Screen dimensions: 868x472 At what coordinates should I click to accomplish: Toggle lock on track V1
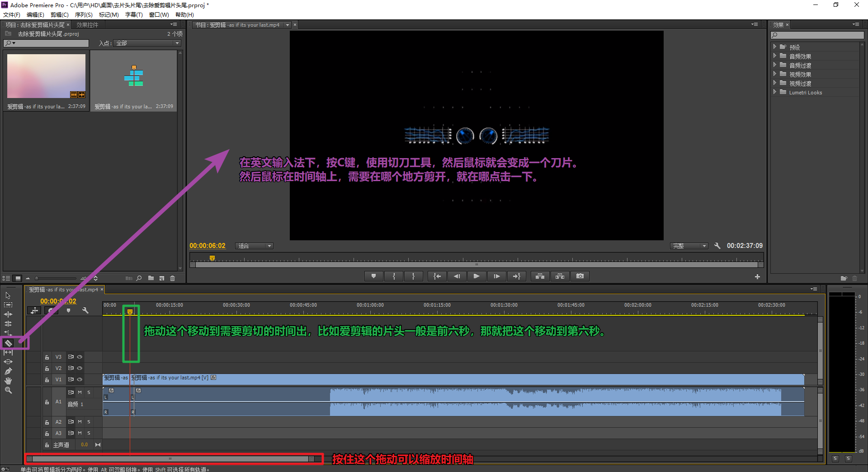[x=47, y=379]
